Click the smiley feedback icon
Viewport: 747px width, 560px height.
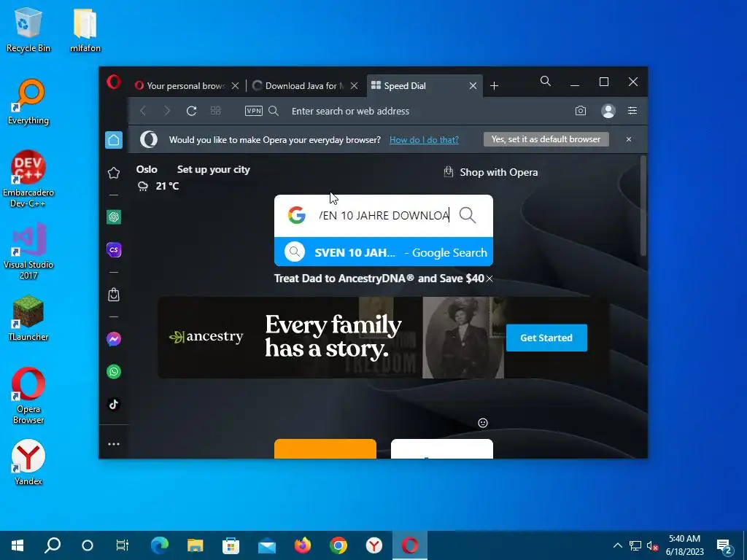click(x=483, y=423)
